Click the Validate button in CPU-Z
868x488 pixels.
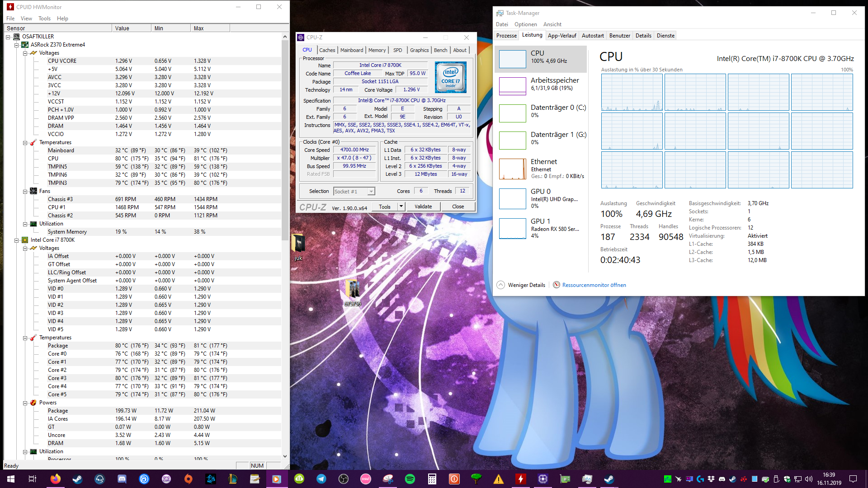point(423,206)
